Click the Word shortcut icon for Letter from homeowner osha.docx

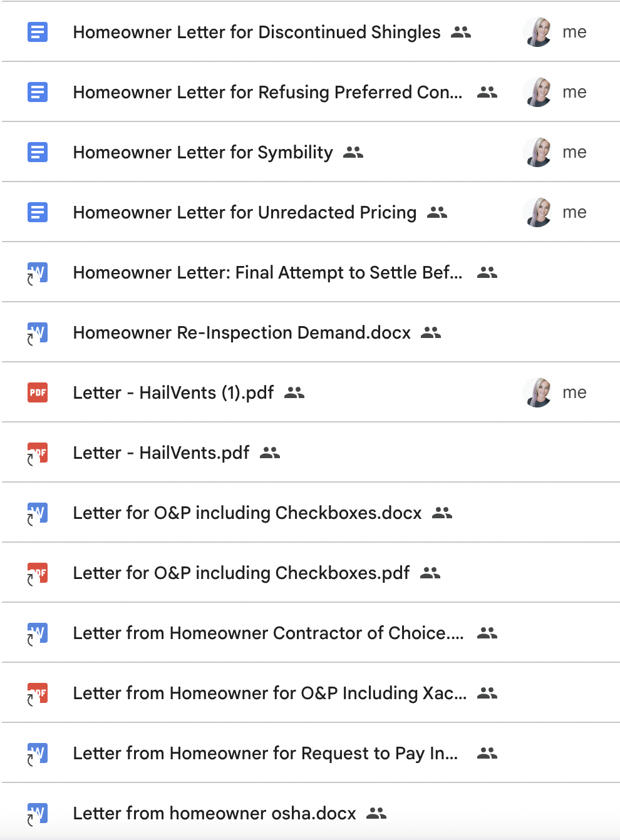38,813
